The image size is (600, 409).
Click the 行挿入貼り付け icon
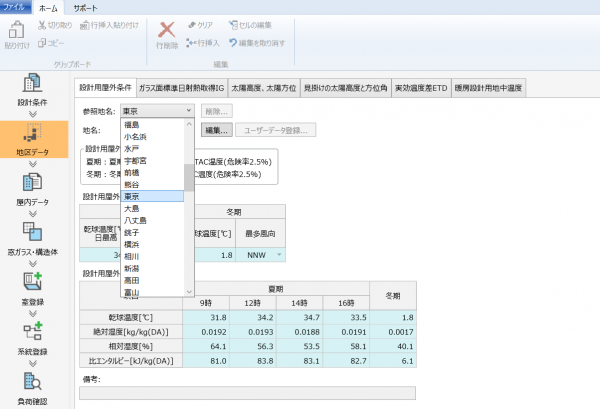point(85,25)
